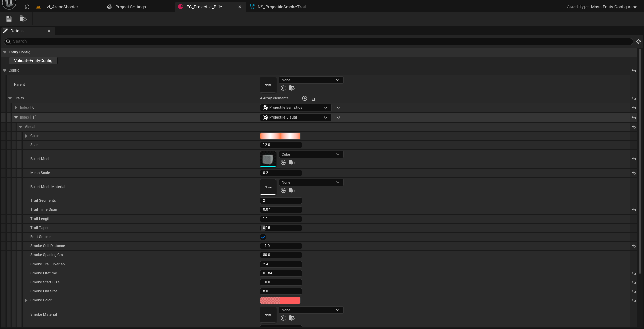Use selected asset for Parent property

283,88
